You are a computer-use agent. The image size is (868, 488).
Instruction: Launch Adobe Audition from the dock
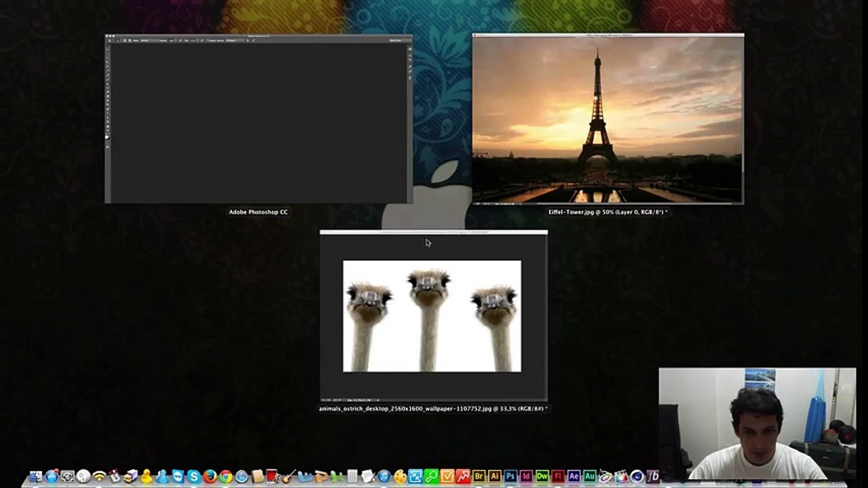(590, 476)
